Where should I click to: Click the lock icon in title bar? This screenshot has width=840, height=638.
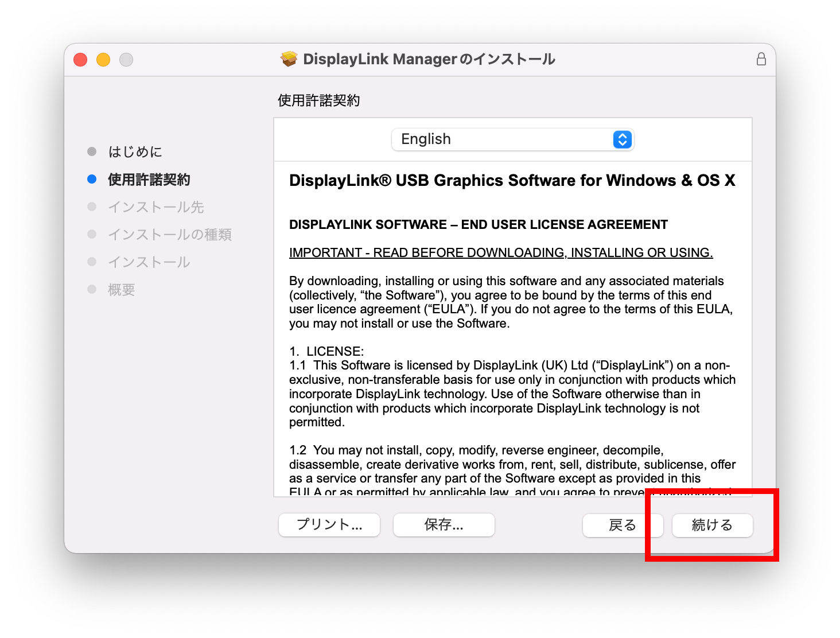761,59
